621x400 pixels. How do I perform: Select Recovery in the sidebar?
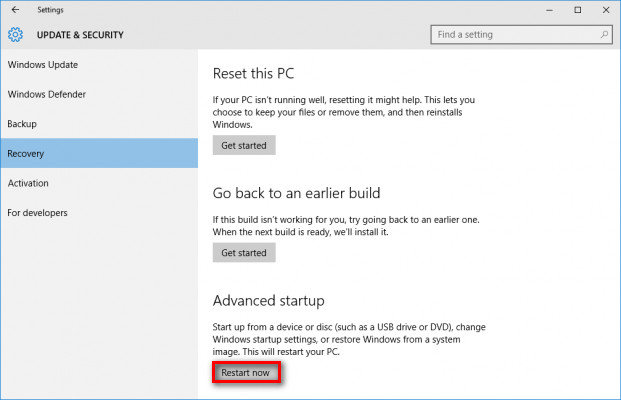click(99, 153)
